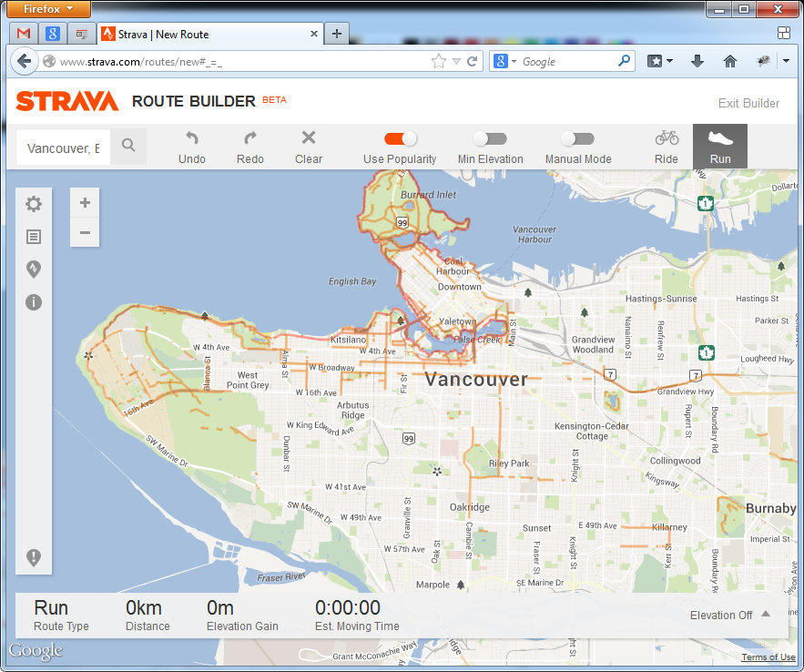This screenshot has height=672, width=804.
Task: Select the Ride bicycle mode
Action: click(667, 138)
